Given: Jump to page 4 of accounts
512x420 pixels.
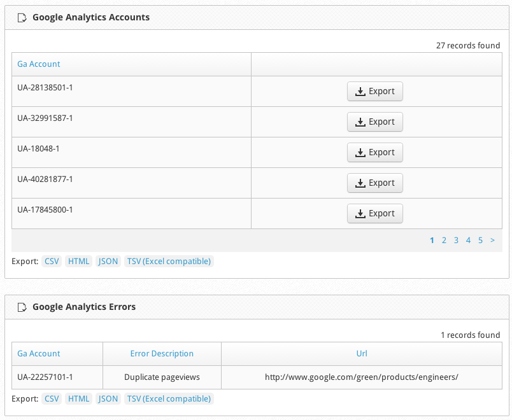Looking at the screenshot, I should 468,241.
